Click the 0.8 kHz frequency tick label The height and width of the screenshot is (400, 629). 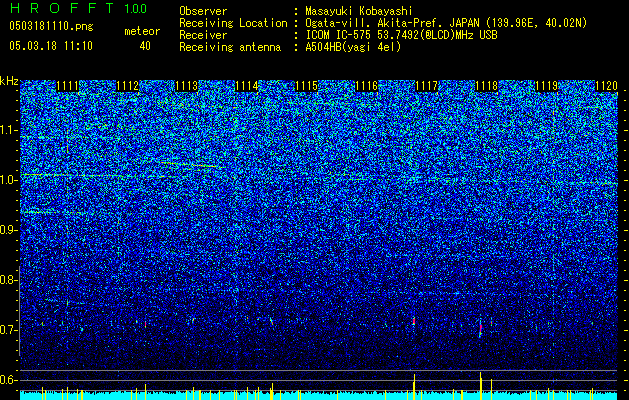[7, 280]
